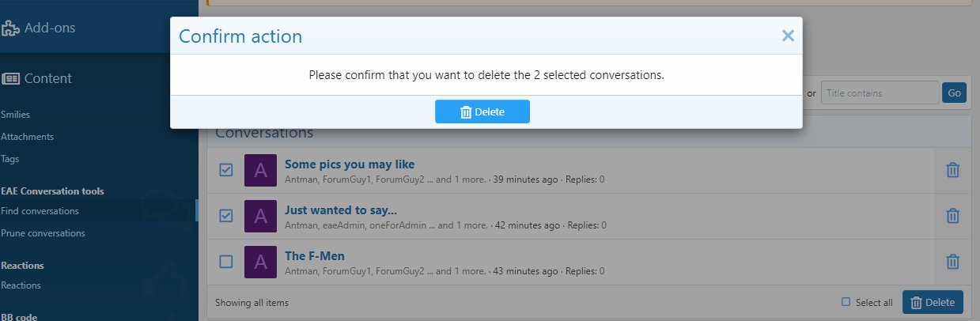Image resolution: width=980 pixels, height=321 pixels.
Task: Click the avatar next to "The F-Men"
Action: (260, 262)
